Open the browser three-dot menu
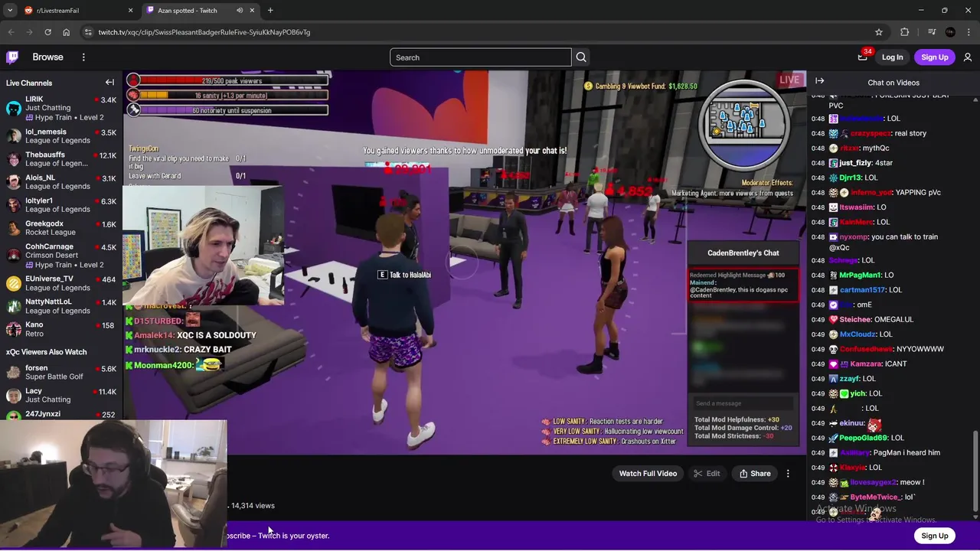The width and height of the screenshot is (980, 551). (969, 32)
